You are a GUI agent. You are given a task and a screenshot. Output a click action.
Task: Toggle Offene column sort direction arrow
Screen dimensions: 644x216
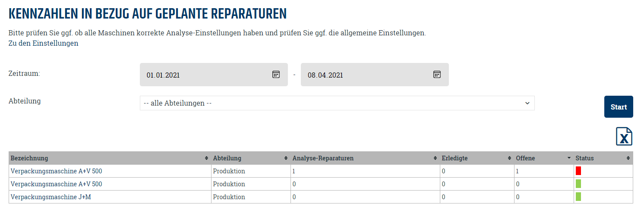click(569, 159)
